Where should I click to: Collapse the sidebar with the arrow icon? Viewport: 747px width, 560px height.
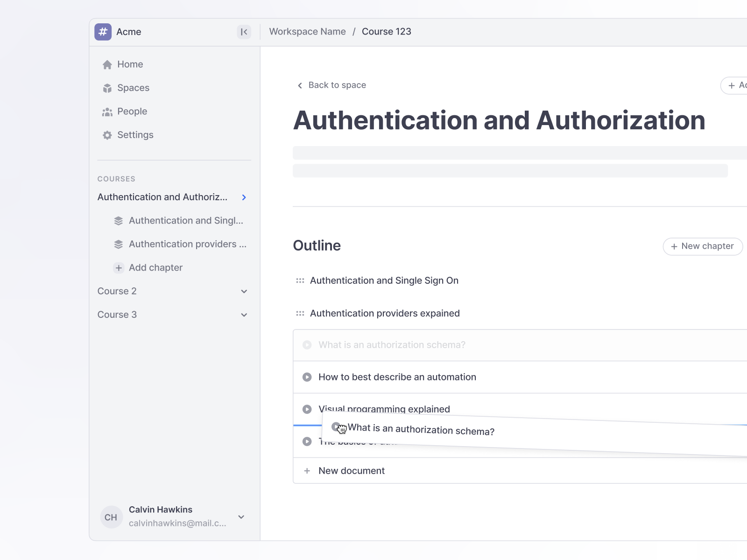click(244, 32)
